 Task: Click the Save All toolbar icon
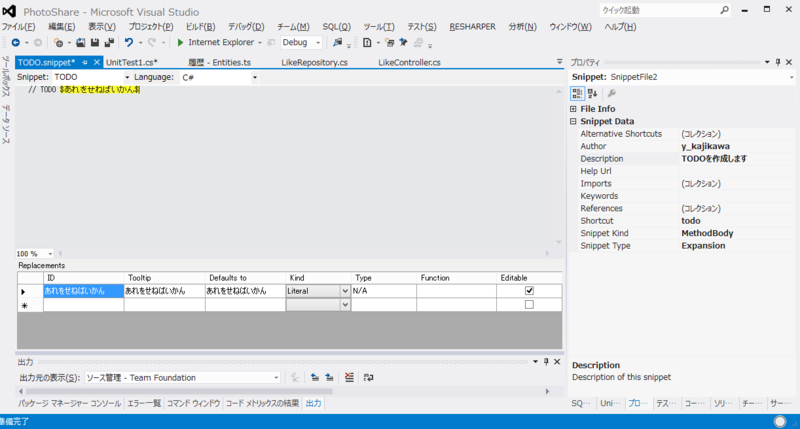coord(109,43)
